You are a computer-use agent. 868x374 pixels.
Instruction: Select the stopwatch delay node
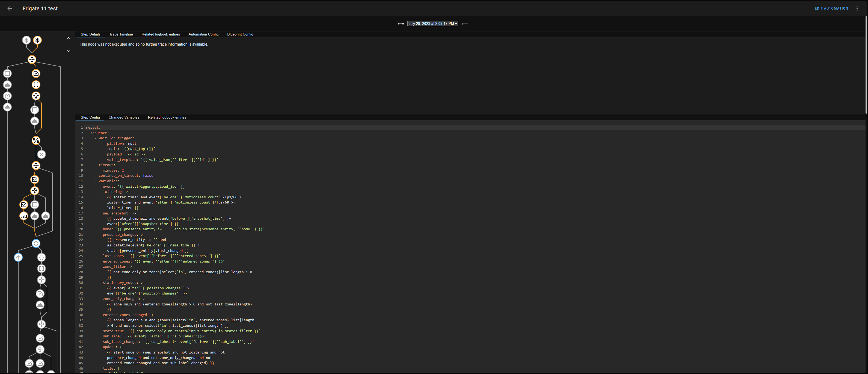click(7, 96)
